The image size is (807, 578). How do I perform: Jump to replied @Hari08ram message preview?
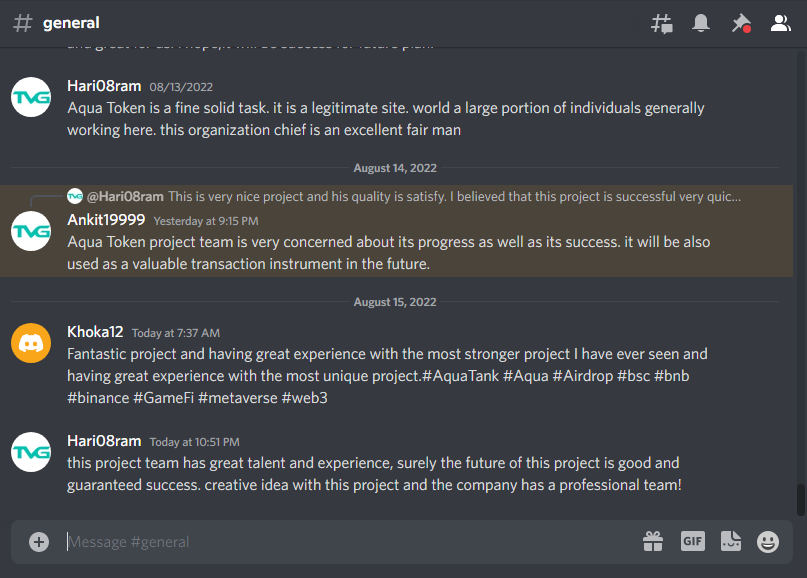tap(404, 196)
